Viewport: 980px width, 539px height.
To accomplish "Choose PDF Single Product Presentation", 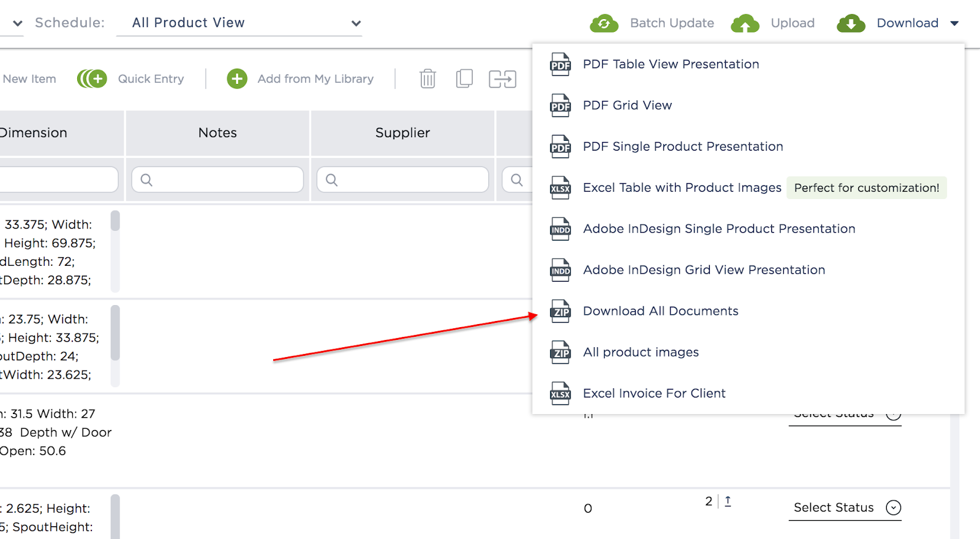I will (x=683, y=146).
